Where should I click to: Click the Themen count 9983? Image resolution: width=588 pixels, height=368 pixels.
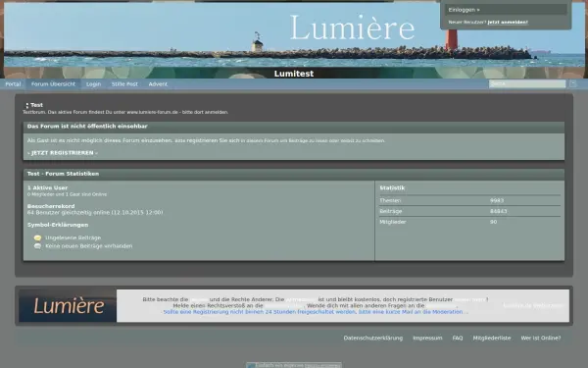point(497,200)
